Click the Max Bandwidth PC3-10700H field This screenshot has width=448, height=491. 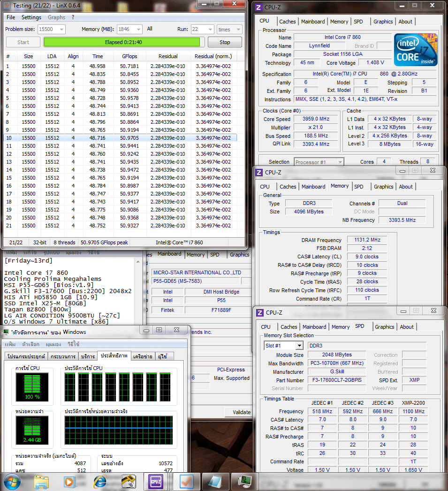pos(337,363)
